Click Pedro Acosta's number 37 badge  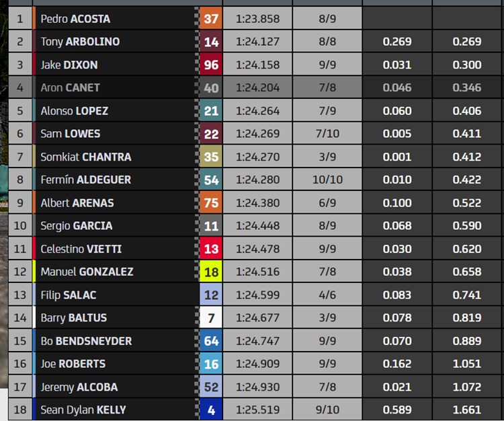pyautogui.click(x=211, y=19)
